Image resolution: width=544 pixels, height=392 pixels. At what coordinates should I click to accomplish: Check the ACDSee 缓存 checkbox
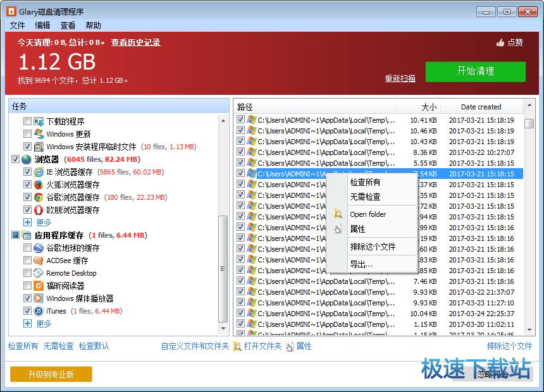(28, 260)
